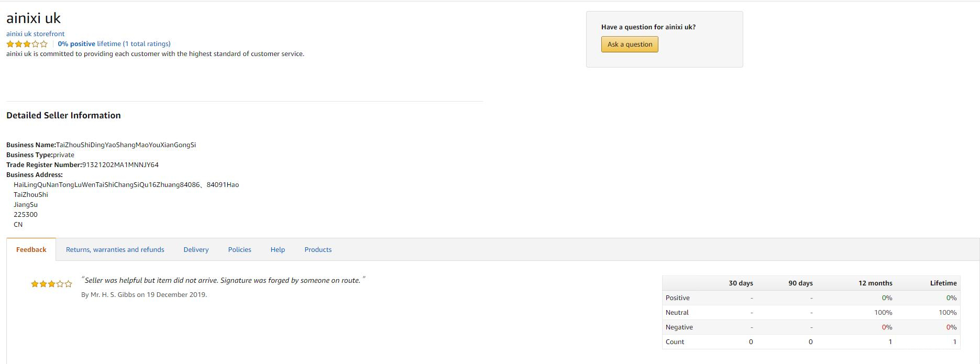980x364 pixels.
Task: Open the Delivery tab
Action: [x=196, y=250]
